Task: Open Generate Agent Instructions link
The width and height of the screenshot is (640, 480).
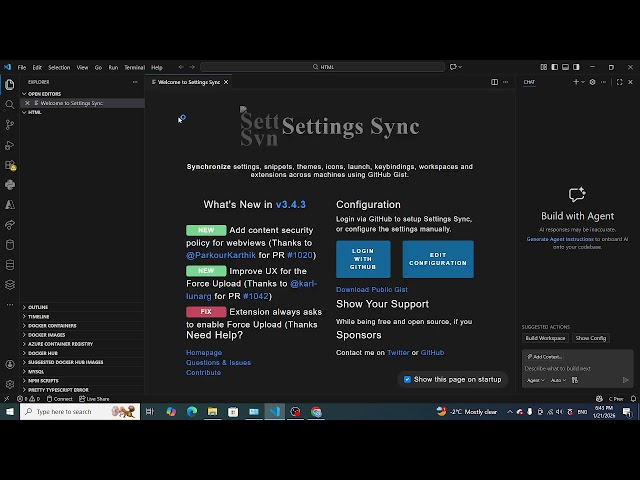Action: [560, 239]
